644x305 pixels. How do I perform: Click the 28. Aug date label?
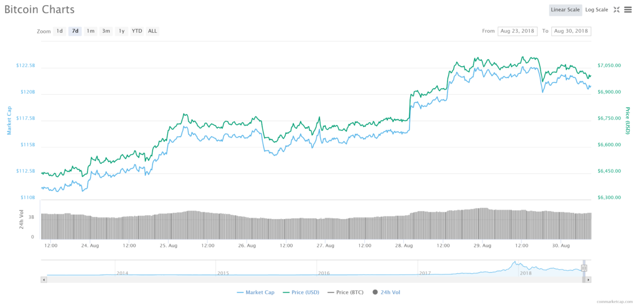pyautogui.click(x=404, y=246)
